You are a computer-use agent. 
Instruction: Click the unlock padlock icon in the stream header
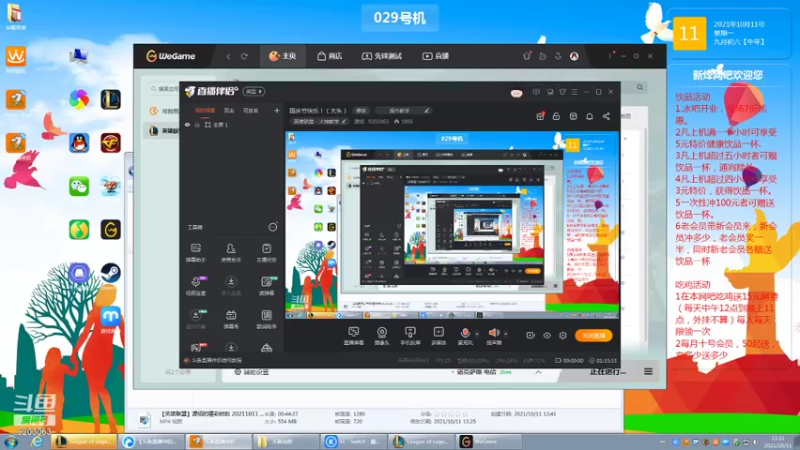(x=556, y=116)
